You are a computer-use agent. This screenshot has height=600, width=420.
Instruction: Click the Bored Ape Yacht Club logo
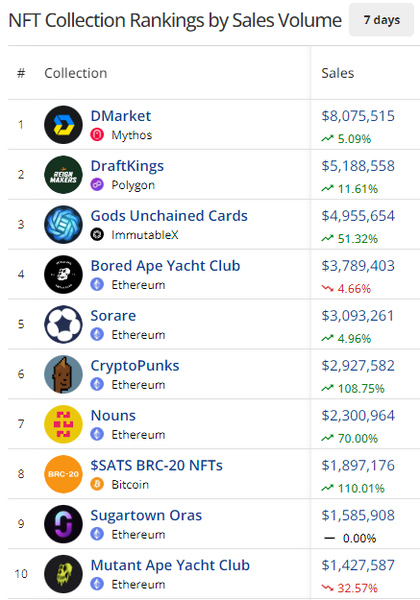point(63,274)
